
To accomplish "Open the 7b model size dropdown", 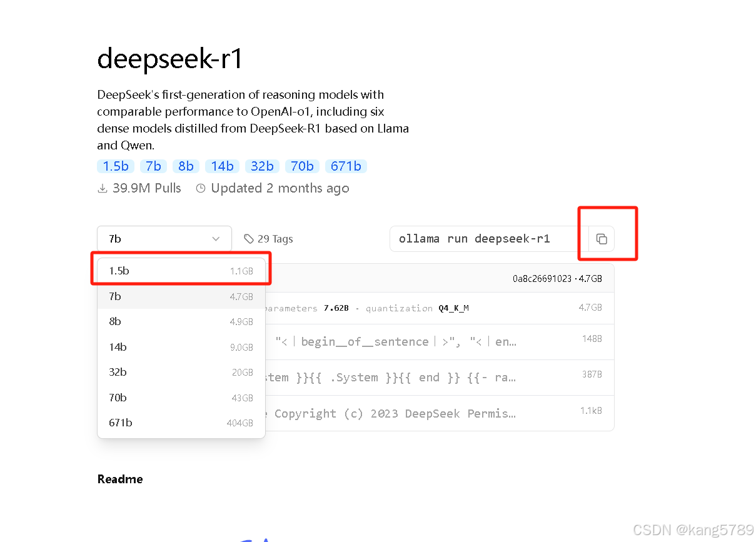I will 164,239.
